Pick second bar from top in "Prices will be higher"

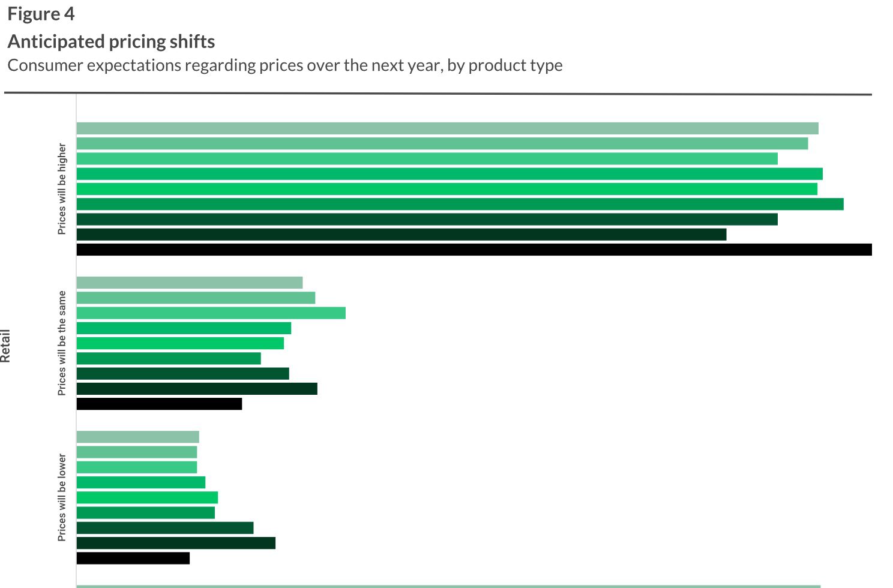(x=442, y=143)
